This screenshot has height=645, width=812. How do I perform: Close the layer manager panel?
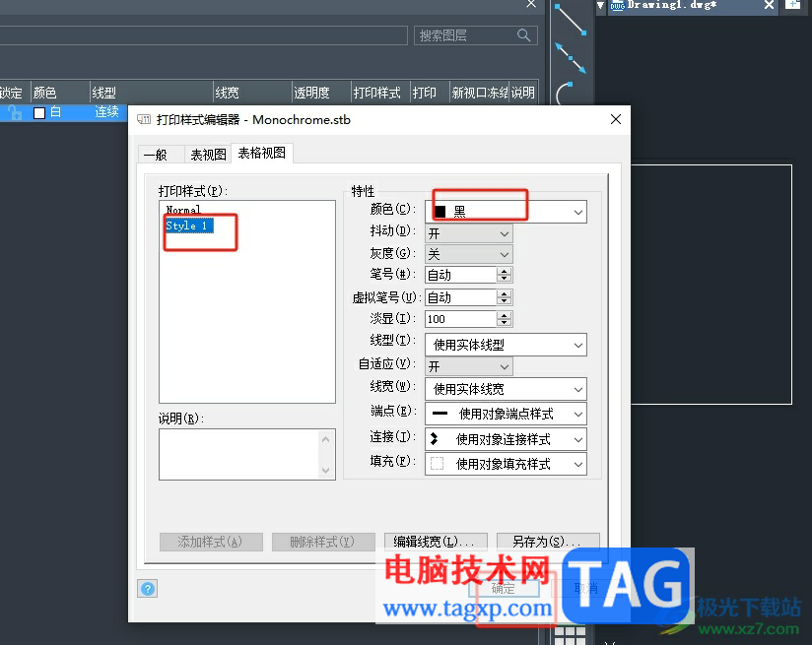[x=531, y=4]
